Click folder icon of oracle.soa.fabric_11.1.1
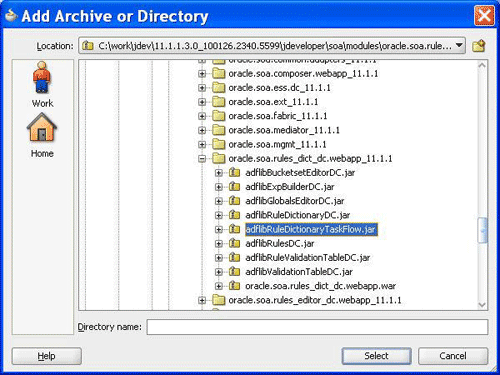 pyautogui.click(x=218, y=116)
